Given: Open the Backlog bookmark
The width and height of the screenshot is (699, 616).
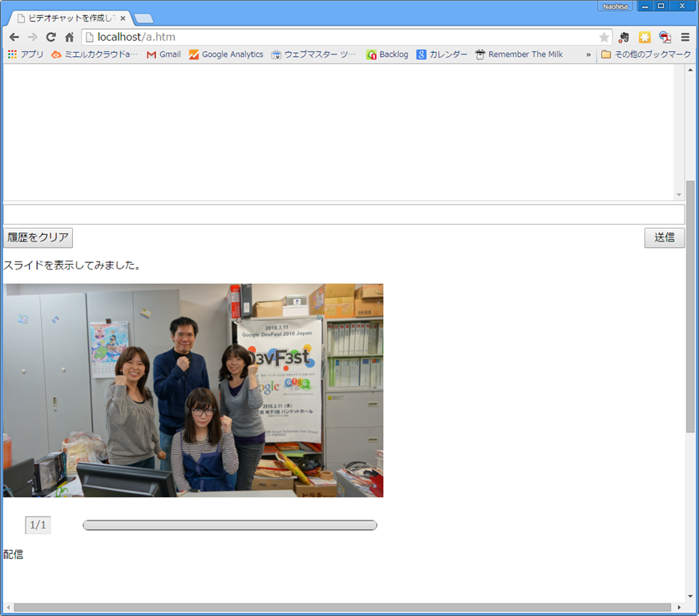Looking at the screenshot, I should click(387, 55).
